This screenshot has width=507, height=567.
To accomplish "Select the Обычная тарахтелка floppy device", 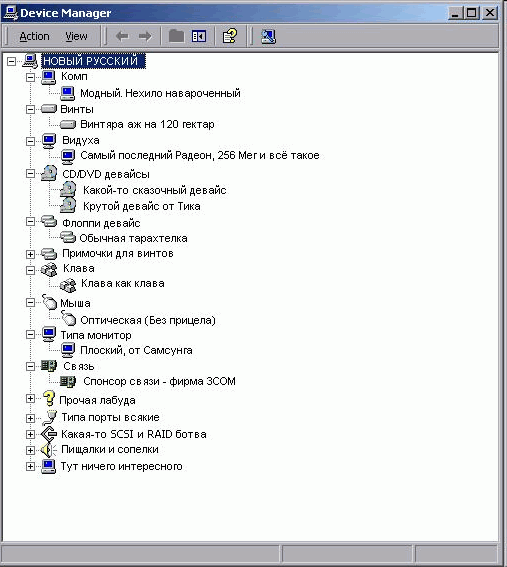I will pyautogui.click(x=133, y=238).
